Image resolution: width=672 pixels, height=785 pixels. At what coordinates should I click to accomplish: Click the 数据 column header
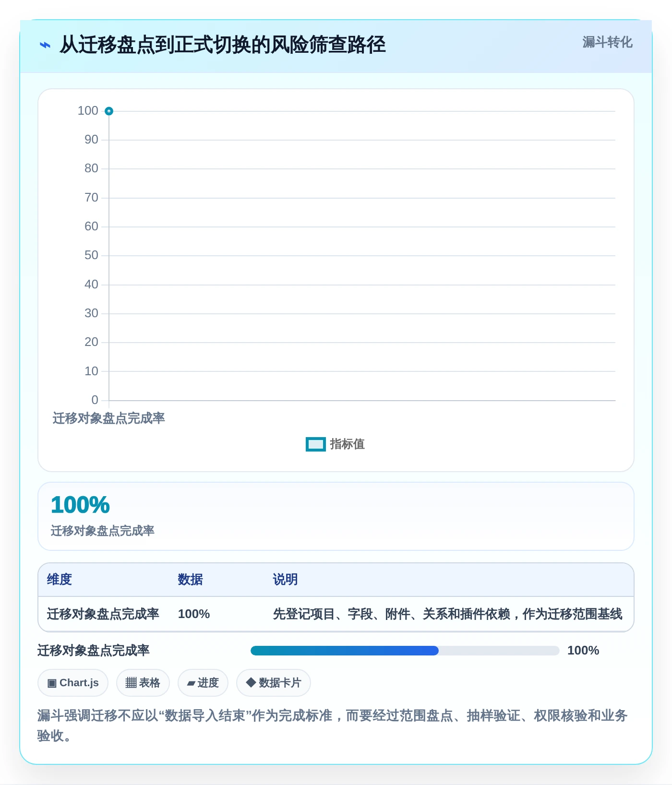click(x=191, y=580)
